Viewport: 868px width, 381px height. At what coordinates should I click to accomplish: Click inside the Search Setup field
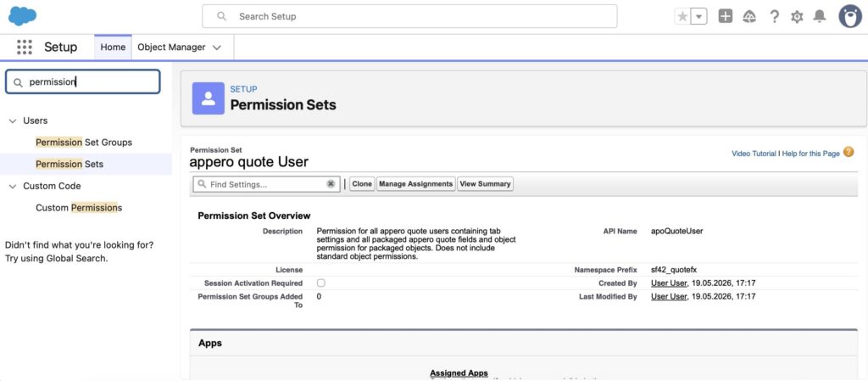point(409,17)
